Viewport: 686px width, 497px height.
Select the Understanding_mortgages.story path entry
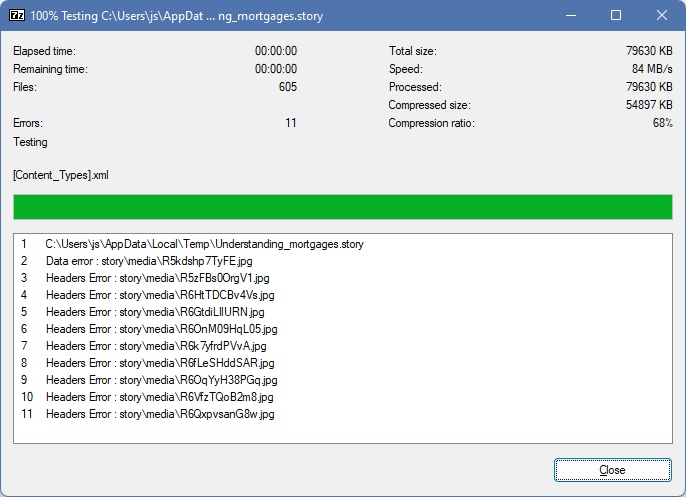pyautogui.click(x=204, y=244)
